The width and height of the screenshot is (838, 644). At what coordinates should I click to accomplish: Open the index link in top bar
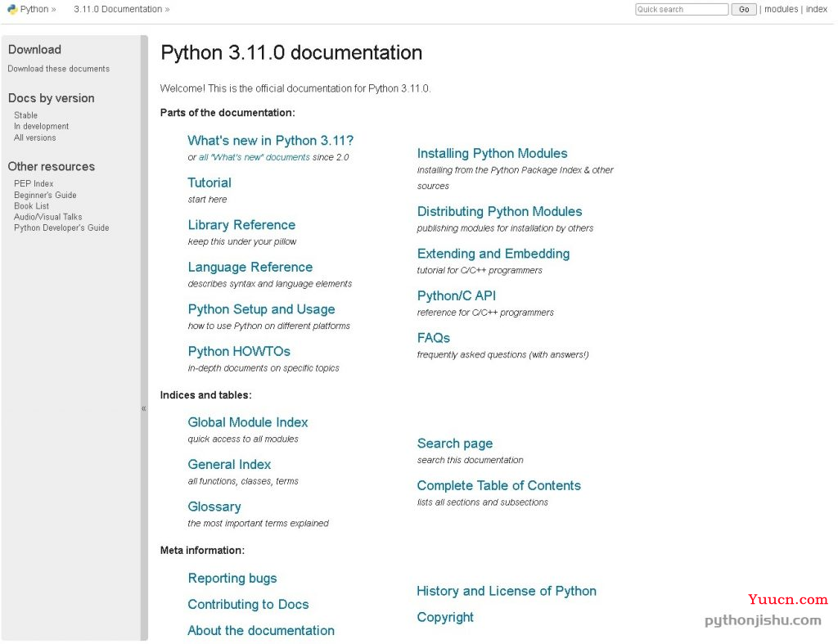[x=816, y=9]
